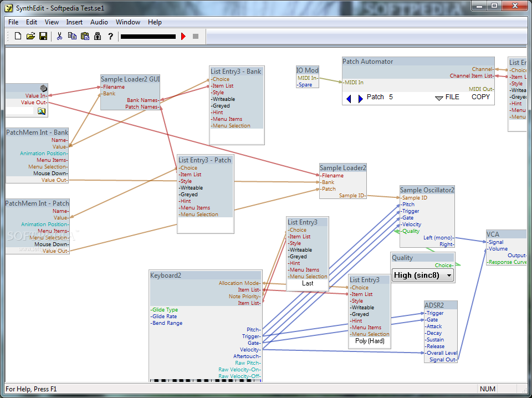This screenshot has width=532, height=398.
Task: Click COPY in the Patch Automator
Action: click(x=480, y=97)
